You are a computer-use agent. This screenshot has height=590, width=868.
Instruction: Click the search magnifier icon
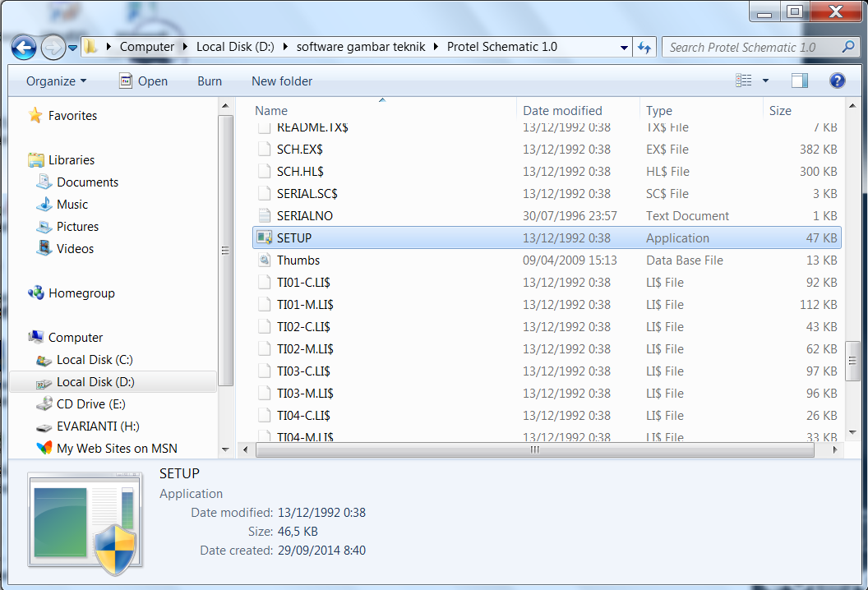pyautogui.click(x=848, y=47)
